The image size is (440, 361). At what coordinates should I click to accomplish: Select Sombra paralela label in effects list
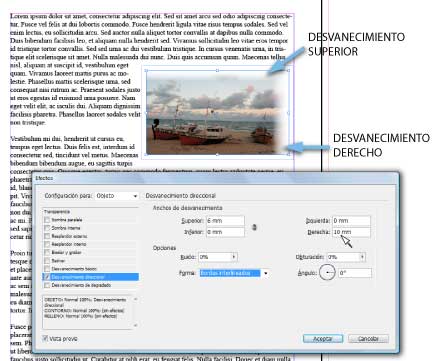coord(67,220)
